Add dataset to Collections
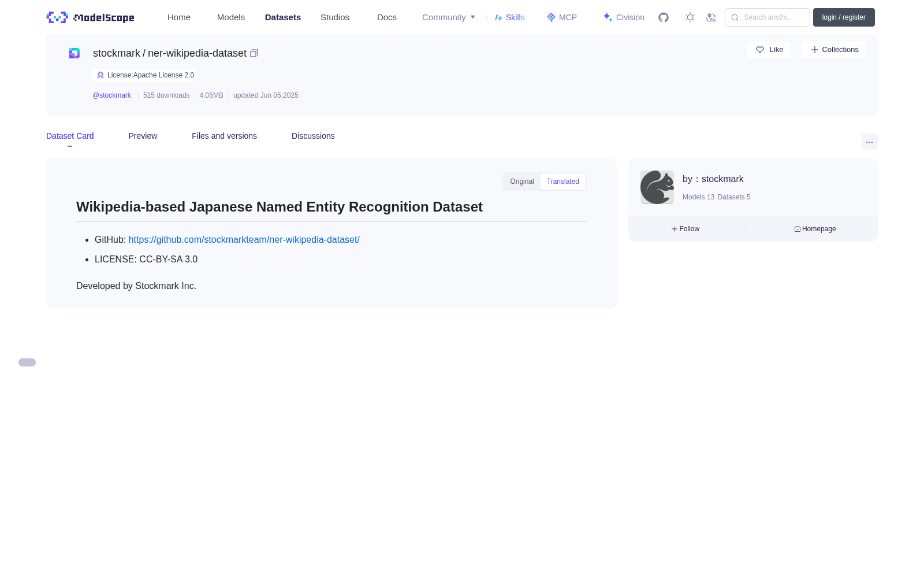 click(x=834, y=50)
